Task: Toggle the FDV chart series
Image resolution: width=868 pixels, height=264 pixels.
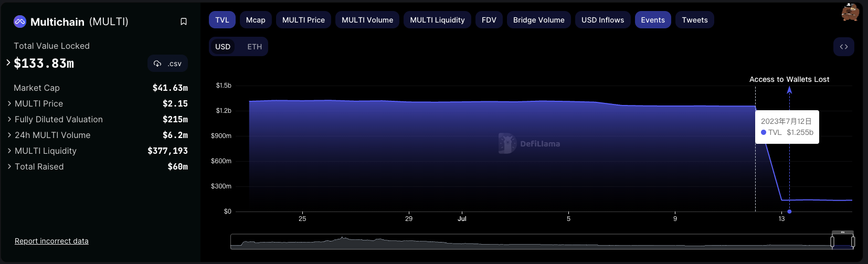Action: (489, 20)
